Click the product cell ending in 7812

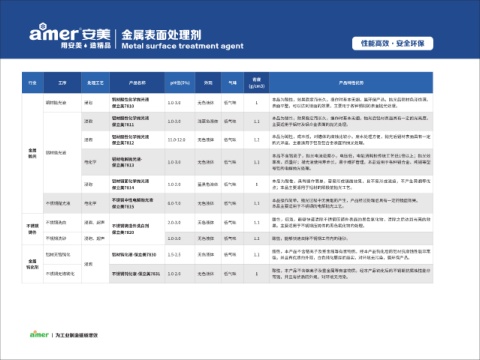click(137, 140)
